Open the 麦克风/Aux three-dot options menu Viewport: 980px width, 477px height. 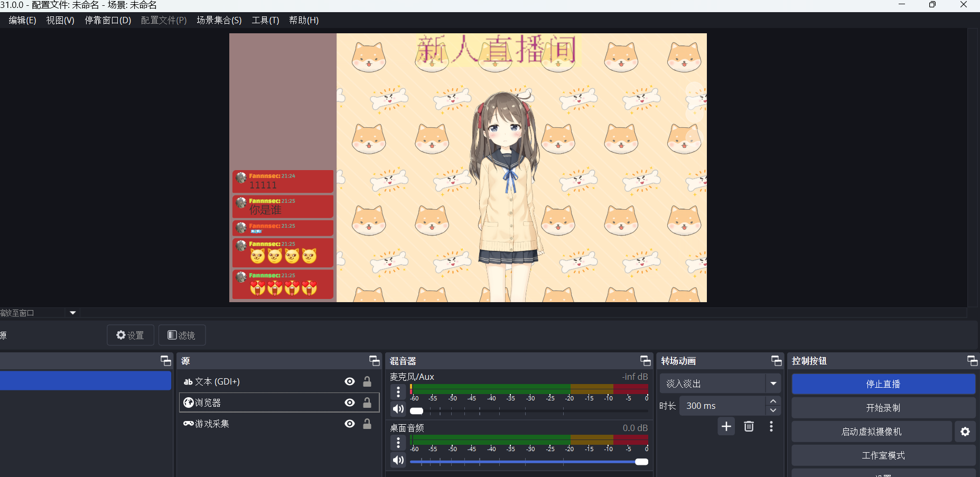[398, 392]
